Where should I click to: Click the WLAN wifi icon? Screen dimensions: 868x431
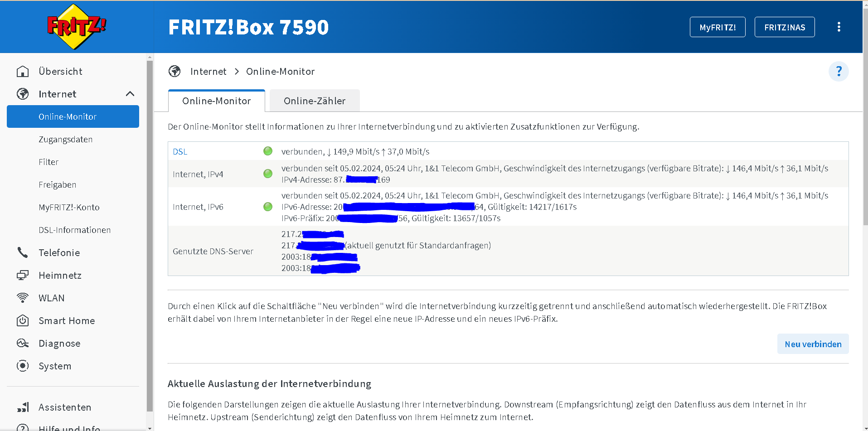23,298
